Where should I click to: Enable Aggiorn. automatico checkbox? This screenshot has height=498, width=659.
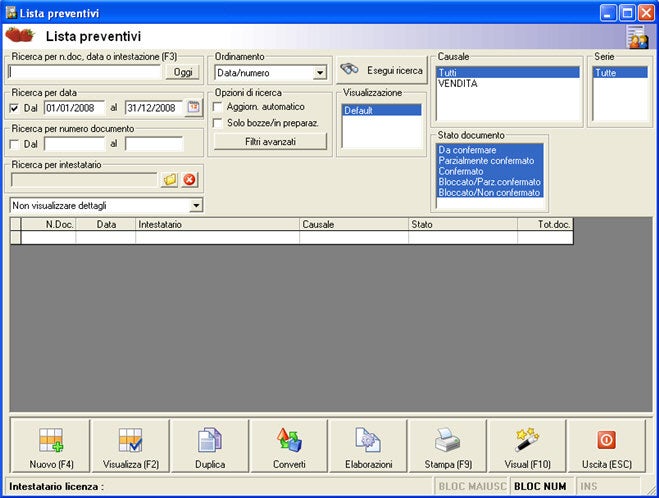tap(218, 107)
